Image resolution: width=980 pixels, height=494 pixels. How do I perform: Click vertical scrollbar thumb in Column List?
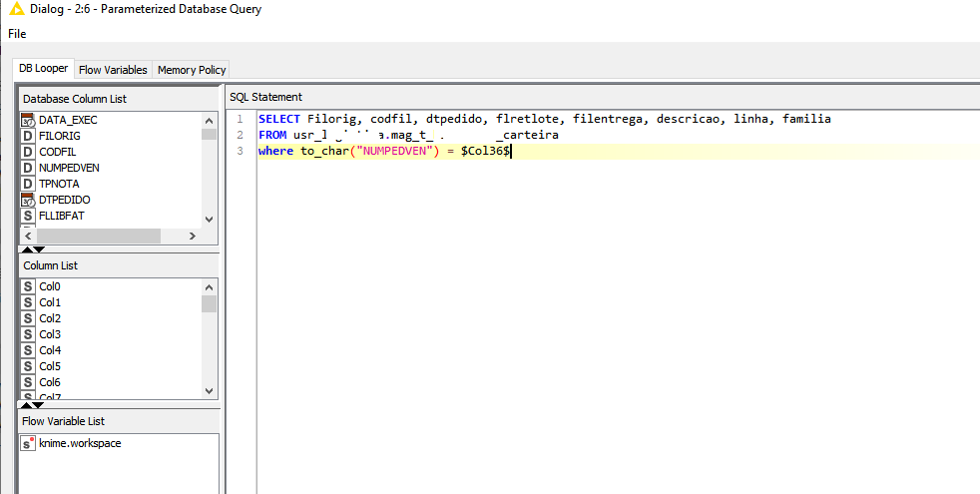[x=209, y=304]
